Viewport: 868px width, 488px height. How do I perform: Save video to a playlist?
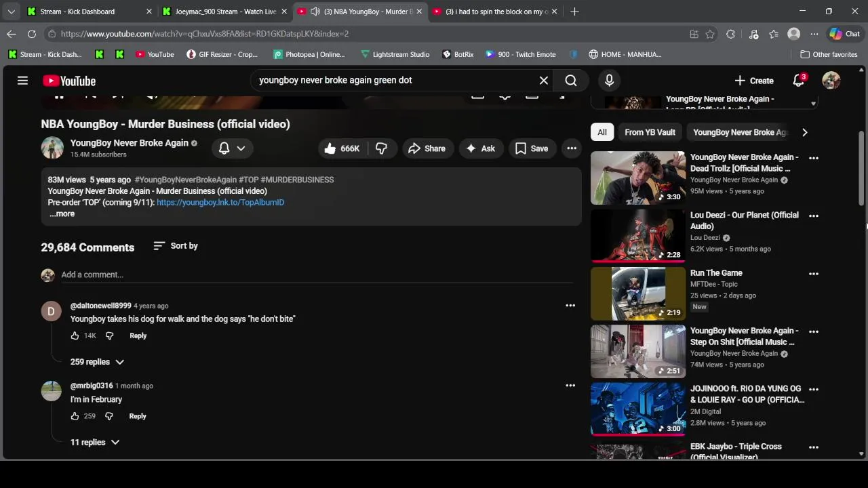pos(532,148)
